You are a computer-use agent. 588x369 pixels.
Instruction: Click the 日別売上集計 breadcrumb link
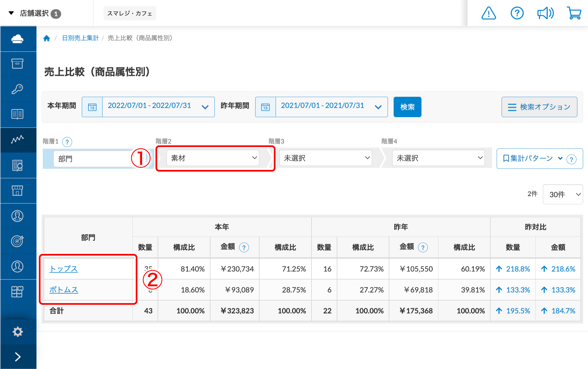[x=80, y=38]
